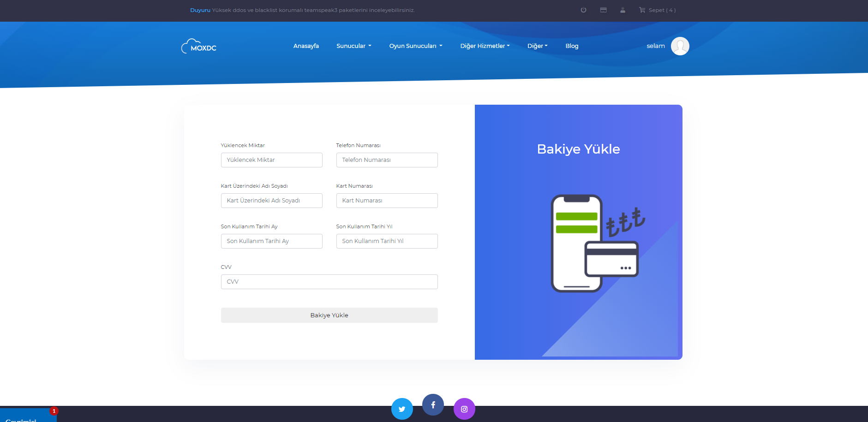Image resolution: width=868 pixels, height=422 pixels.
Task: Open the Diğer dropdown menu
Action: [x=537, y=46]
